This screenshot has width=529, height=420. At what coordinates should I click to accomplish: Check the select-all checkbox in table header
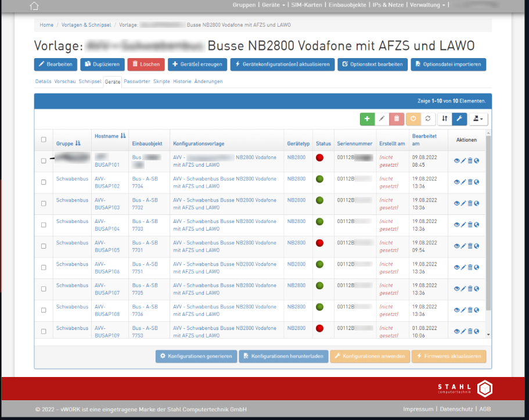pyautogui.click(x=44, y=139)
